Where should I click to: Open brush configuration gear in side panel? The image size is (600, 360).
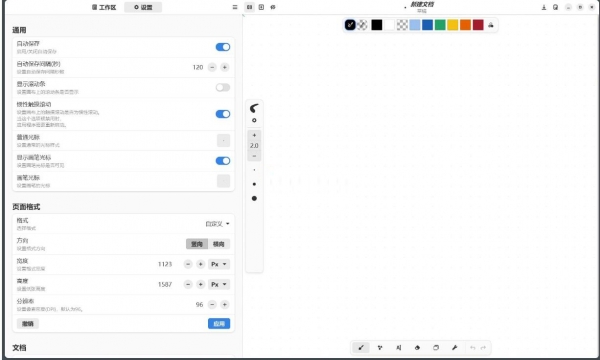tap(254, 121)
